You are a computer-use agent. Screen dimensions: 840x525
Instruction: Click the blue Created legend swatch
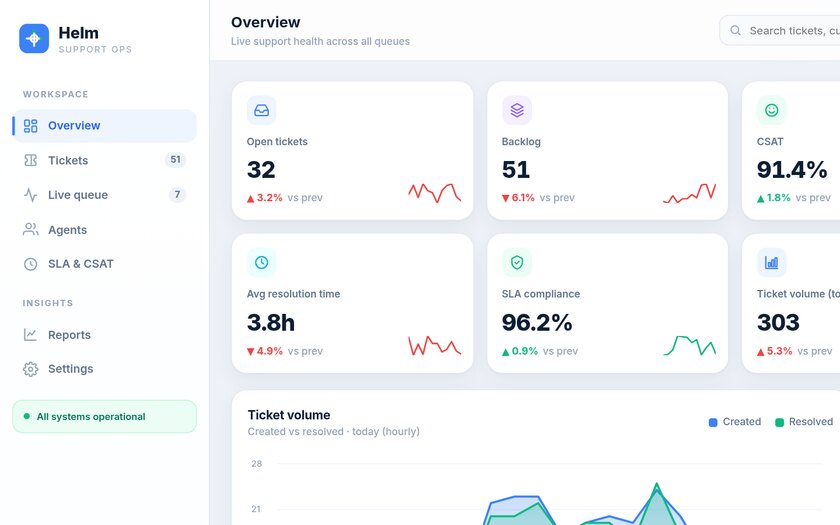click(713, 423)
